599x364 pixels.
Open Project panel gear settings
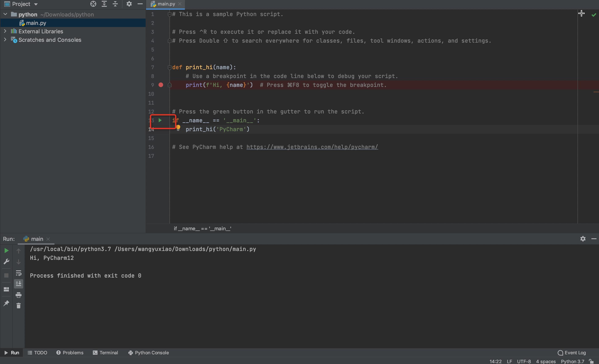click(129, 4)
